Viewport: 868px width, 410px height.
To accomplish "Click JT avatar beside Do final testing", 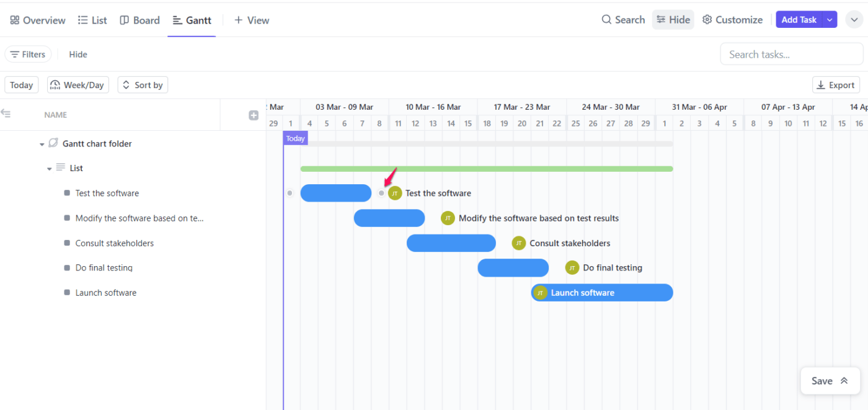I will point(572,268).
